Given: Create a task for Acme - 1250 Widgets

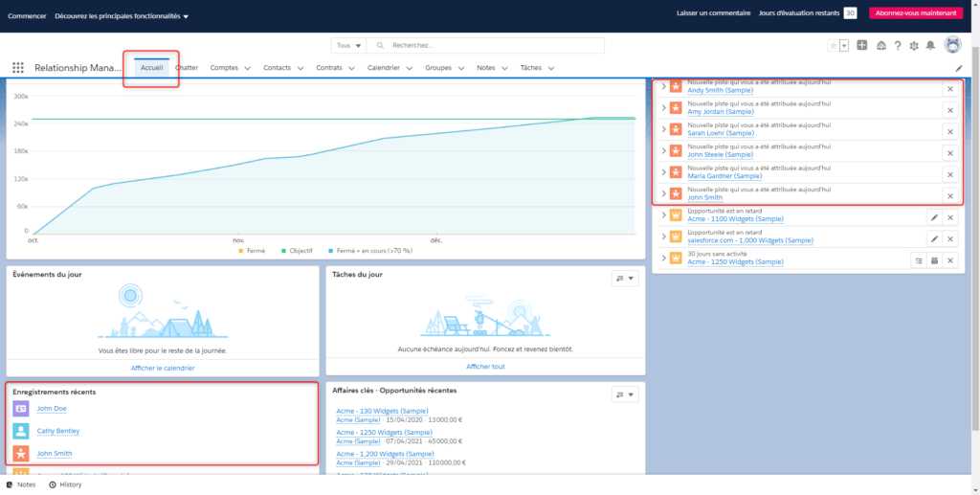Looking at the screenshot, I should pyautogui.click(x=918, y=260).
